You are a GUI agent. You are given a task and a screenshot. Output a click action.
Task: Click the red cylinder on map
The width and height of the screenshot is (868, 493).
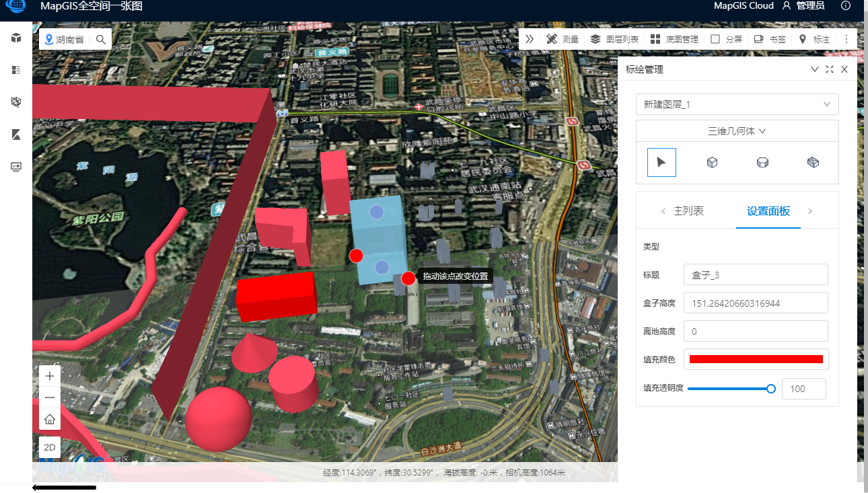coord(293,383)
